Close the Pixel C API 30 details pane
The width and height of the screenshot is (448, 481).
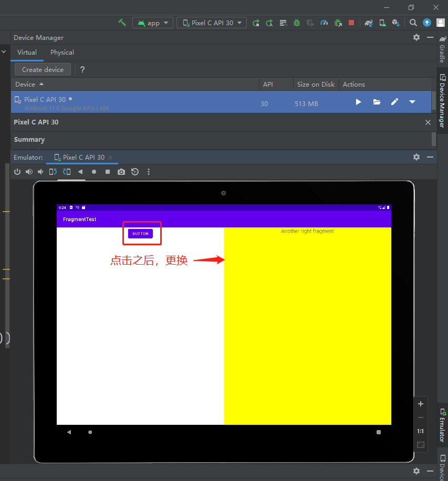click(428, 122)
